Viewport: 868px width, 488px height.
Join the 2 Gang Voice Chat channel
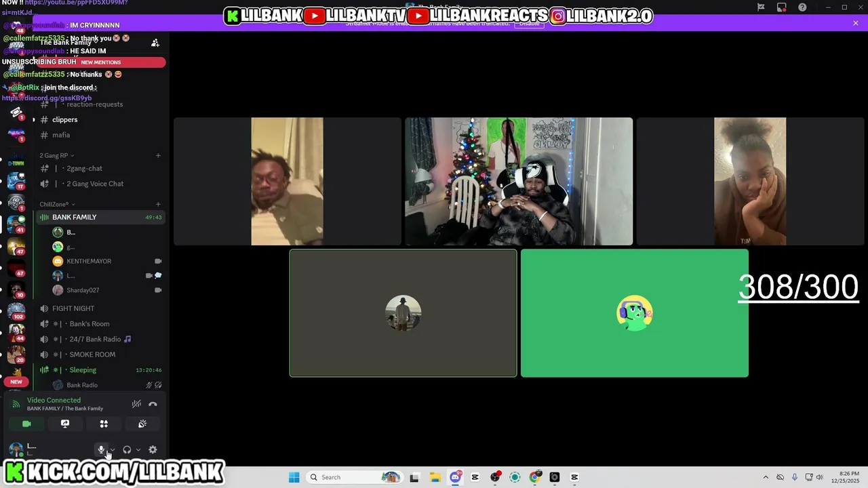click(x=100, y=184)
